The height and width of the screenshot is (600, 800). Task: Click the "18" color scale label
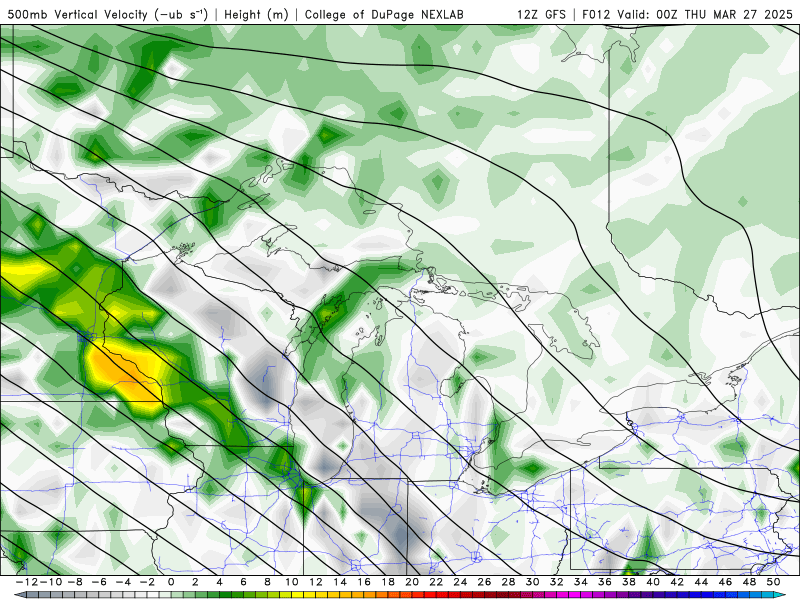pos(388,582)
